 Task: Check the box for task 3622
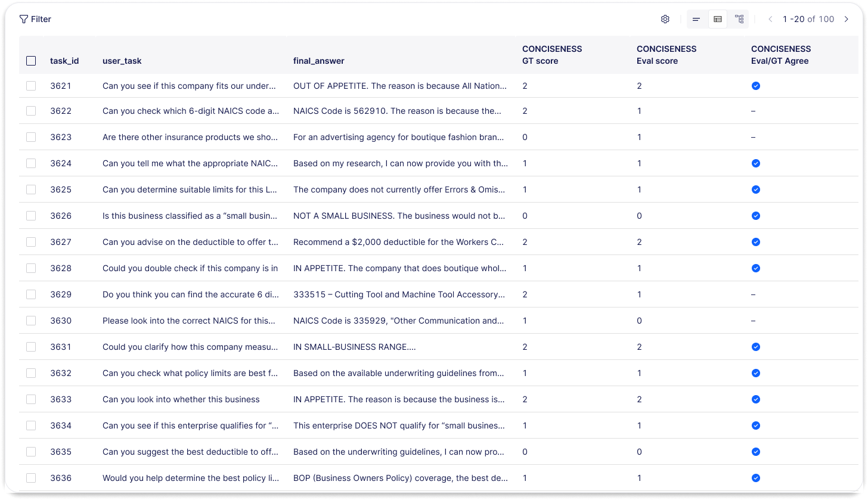click(31, 111)
